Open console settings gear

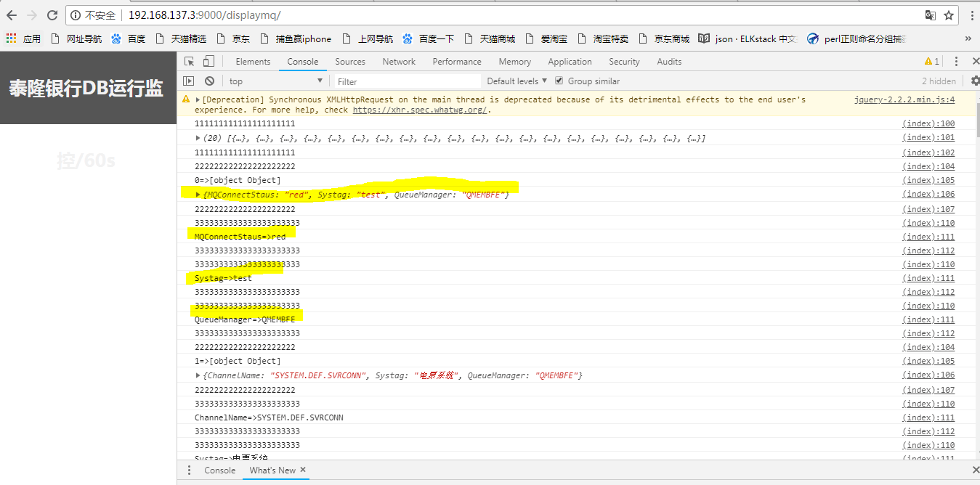pos(973,81)
